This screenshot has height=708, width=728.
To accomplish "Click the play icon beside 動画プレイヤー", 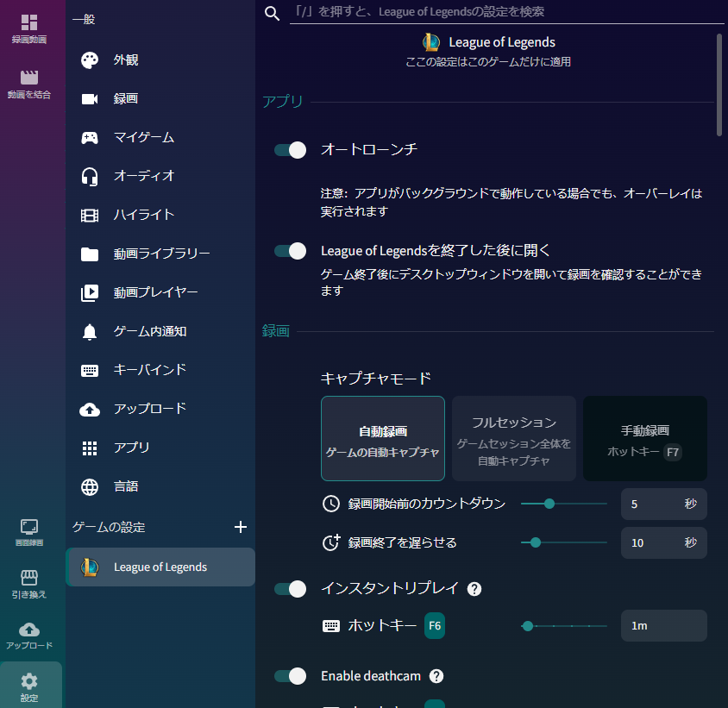I will [90, 292].
